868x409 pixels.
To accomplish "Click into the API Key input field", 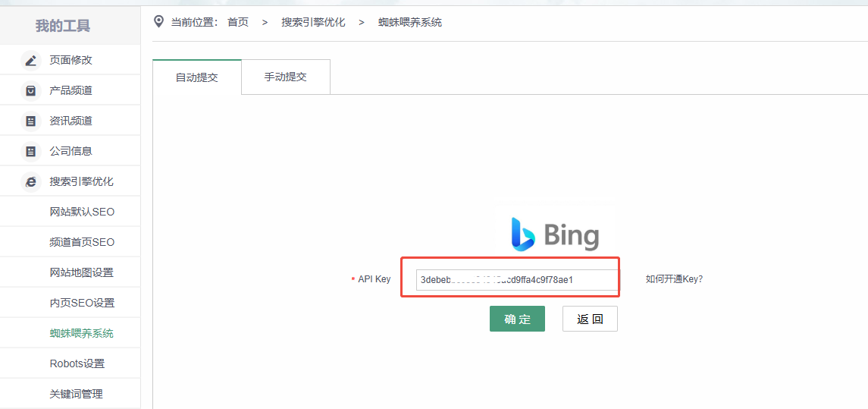I will [x=516, y=280].
